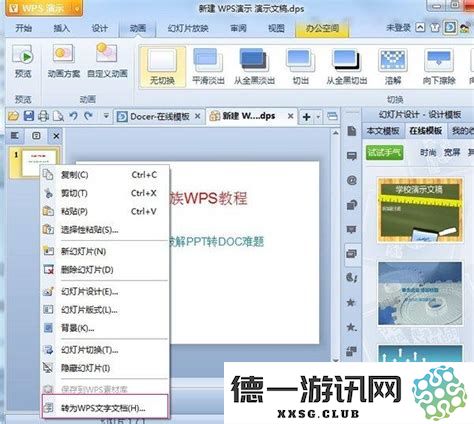Viewport: 474px width, 424px height.
Task: Open the 插入 ribbon tab
Action: coord(62,28)
